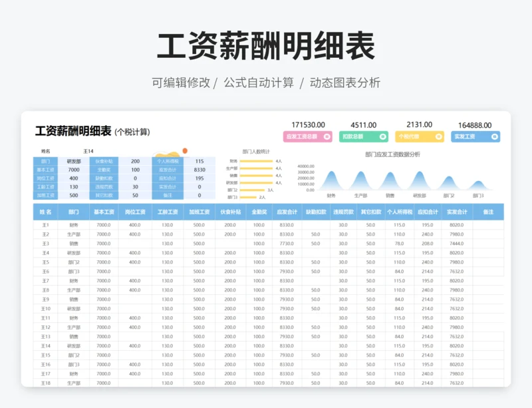Click the 部门 column header in the table
The width and height of the screenshot is (532, 408).
74,212
